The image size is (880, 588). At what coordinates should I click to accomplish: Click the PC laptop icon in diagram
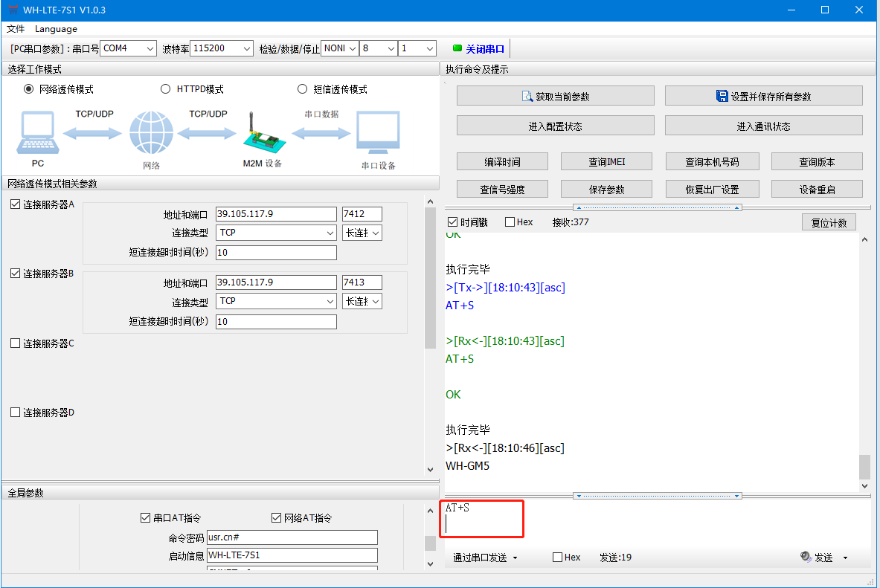pyautogui.click(x=37, y=133)
